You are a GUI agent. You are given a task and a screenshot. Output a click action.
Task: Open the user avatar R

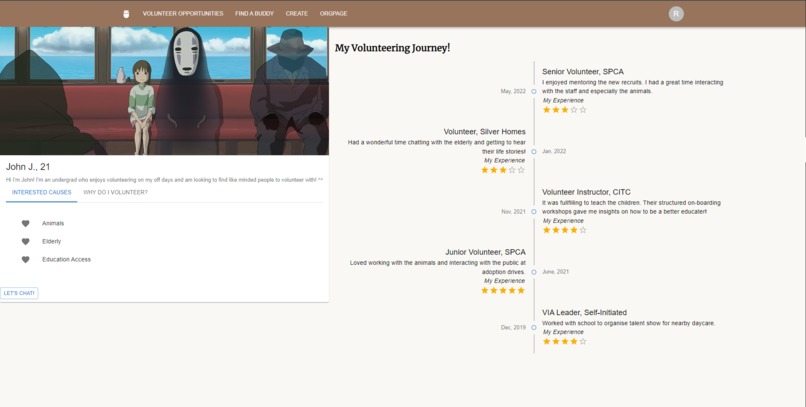pyautogui.click(x=676, y=14)
